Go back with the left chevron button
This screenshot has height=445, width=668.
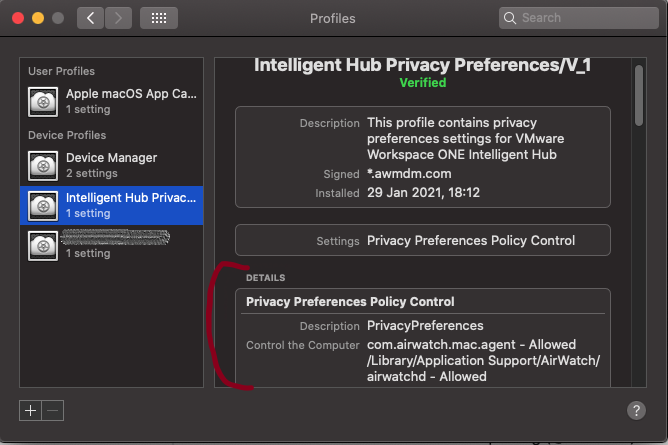90,18
